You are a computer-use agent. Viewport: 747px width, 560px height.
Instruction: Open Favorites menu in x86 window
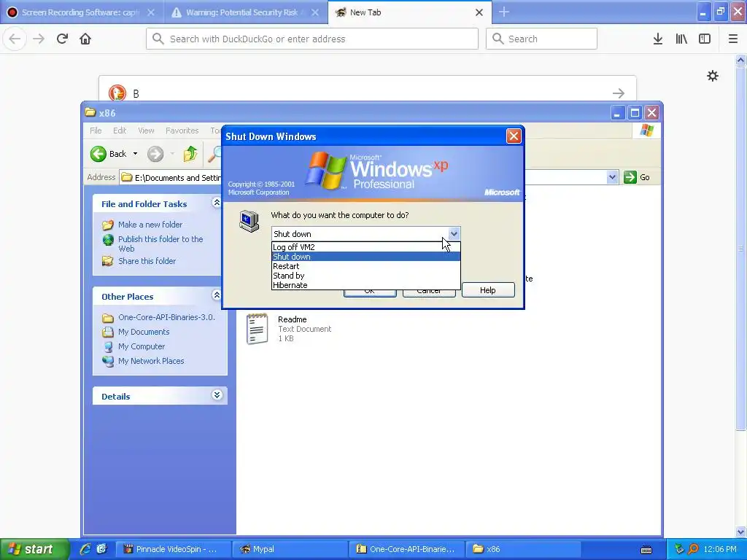(182, 131)
